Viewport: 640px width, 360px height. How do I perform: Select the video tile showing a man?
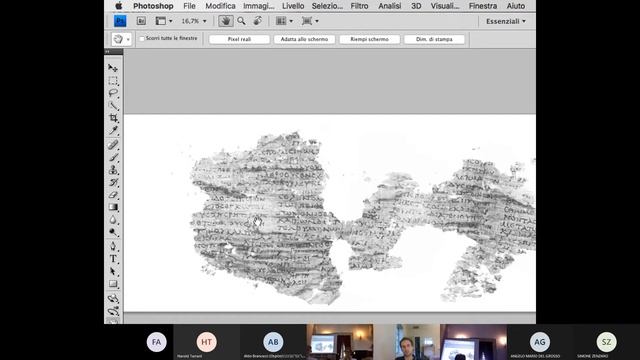pos(407,342)
